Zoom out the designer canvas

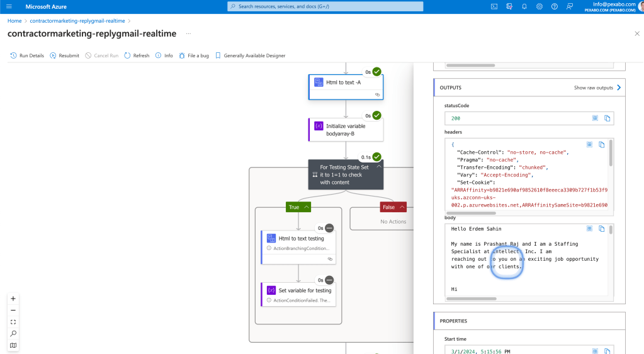click(x=13, y=311)
